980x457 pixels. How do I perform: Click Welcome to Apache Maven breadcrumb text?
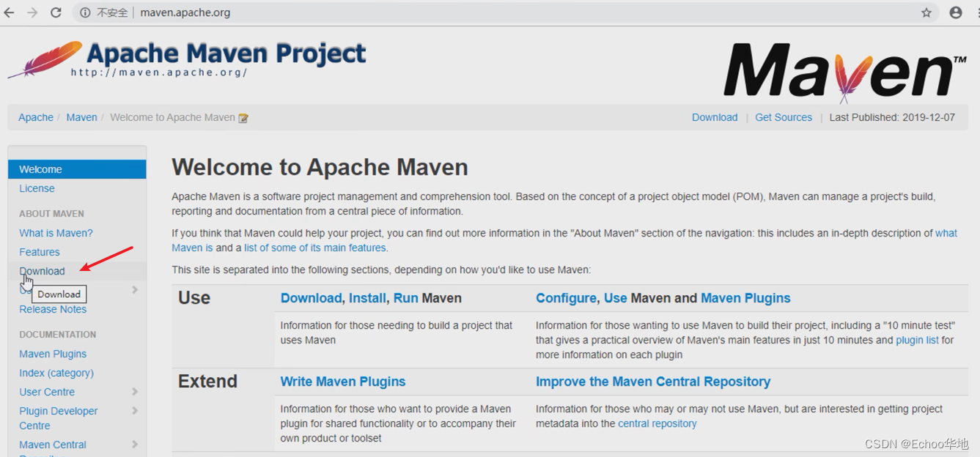172,117
